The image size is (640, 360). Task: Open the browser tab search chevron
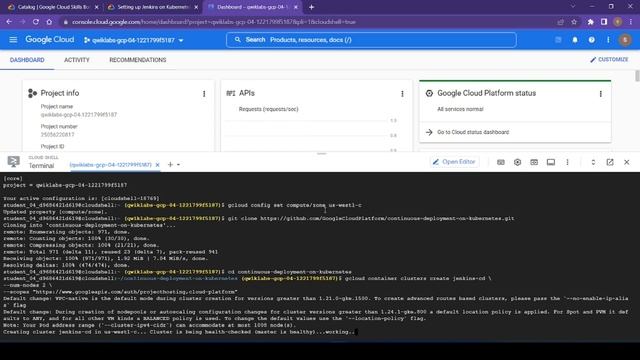click(573, 7)
